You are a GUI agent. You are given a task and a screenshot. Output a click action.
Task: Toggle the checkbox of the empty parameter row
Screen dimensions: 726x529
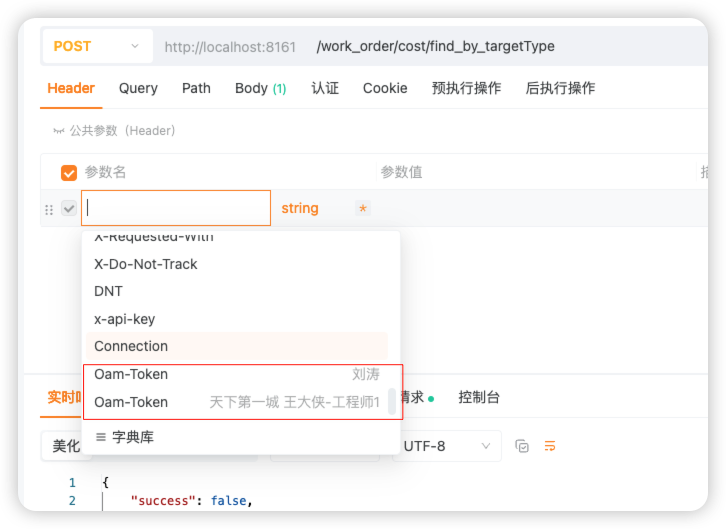point(69,208)
